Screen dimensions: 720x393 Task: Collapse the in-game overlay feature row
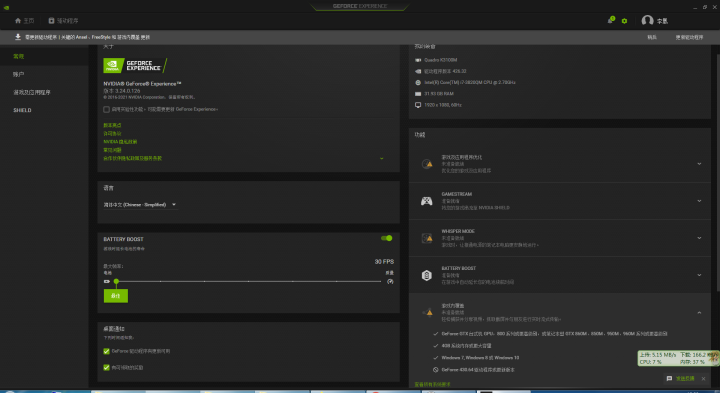pos(699,313)
